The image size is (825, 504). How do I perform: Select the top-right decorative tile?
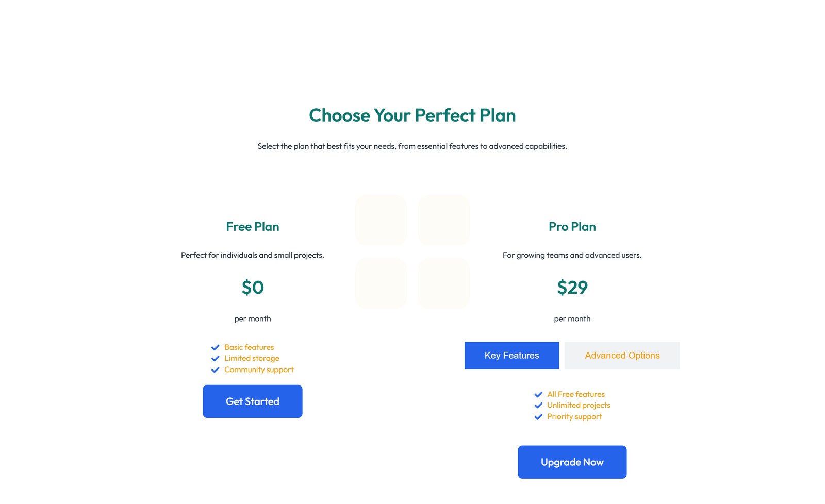coord(443,221)
